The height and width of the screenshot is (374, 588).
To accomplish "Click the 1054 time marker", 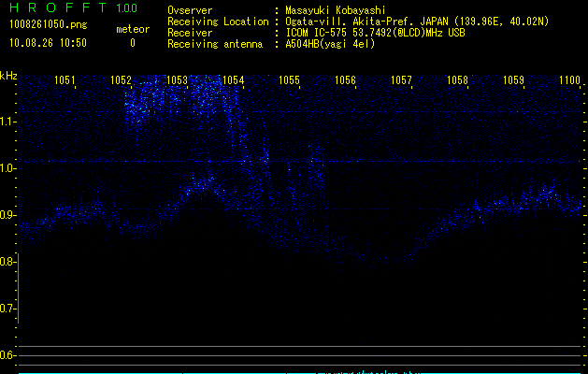I will tap(234, 80).
